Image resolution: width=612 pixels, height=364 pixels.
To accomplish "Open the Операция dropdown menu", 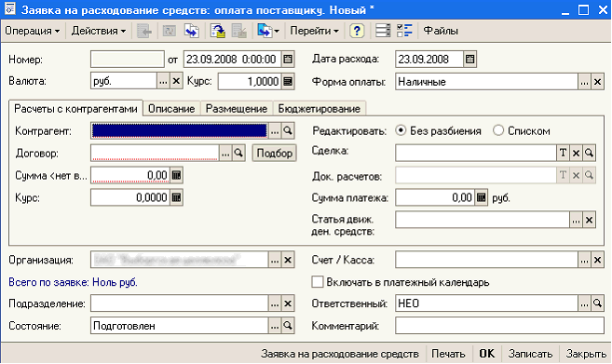I will 32,31.
